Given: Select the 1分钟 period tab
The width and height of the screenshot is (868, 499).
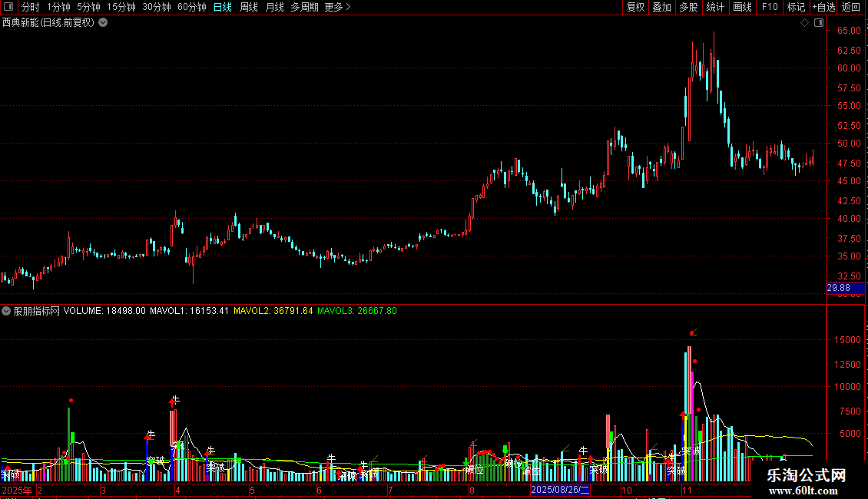Looking at the screenshot, I should coord(58,7).
